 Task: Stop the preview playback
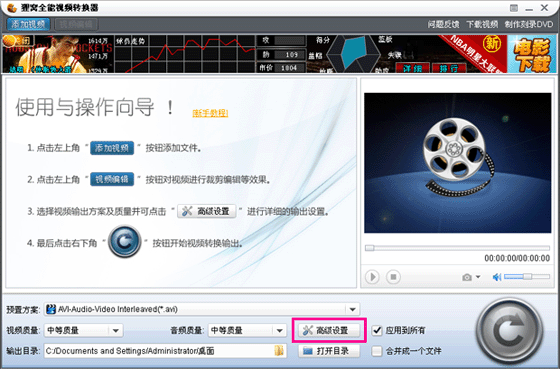point(393,277)
